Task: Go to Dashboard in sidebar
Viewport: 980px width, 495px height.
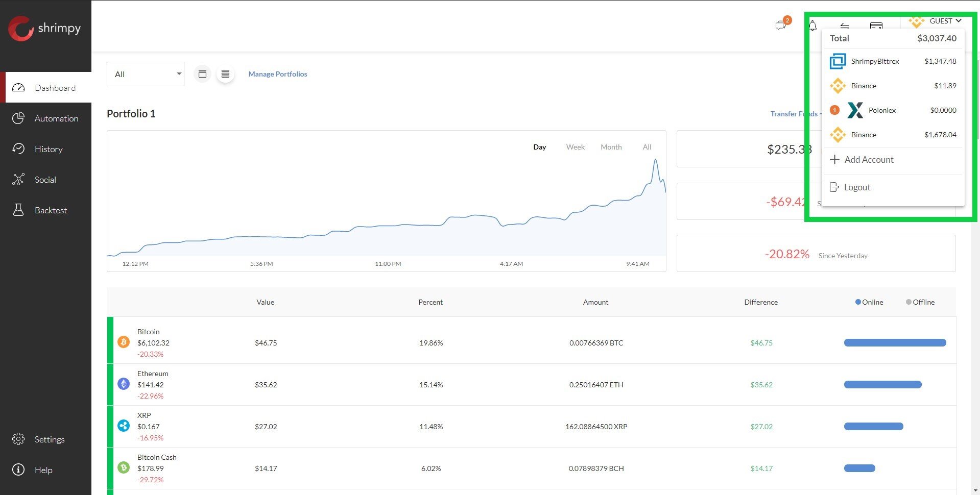Action: click(49, 88)
